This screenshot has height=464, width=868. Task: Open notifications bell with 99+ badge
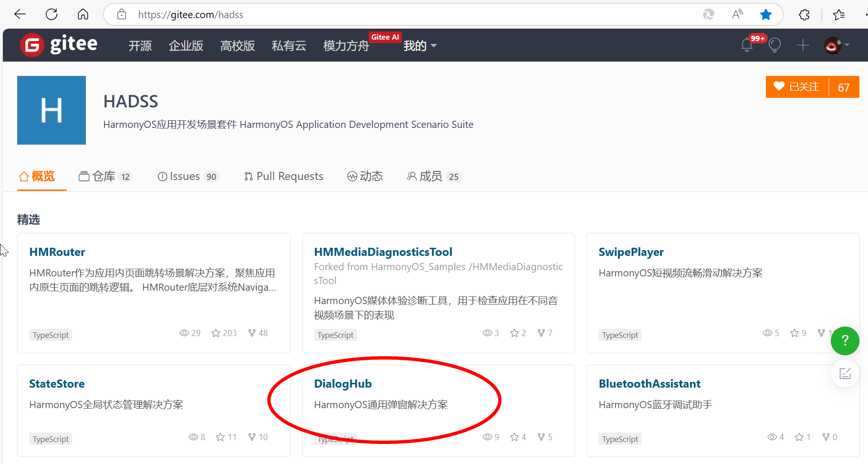click(747, 45)
